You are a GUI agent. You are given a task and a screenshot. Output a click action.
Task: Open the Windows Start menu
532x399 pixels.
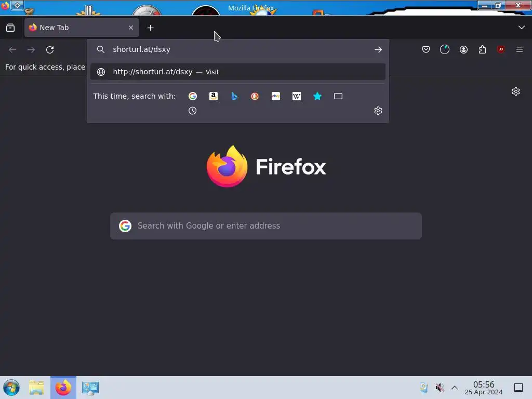click(x=11, y=388)
